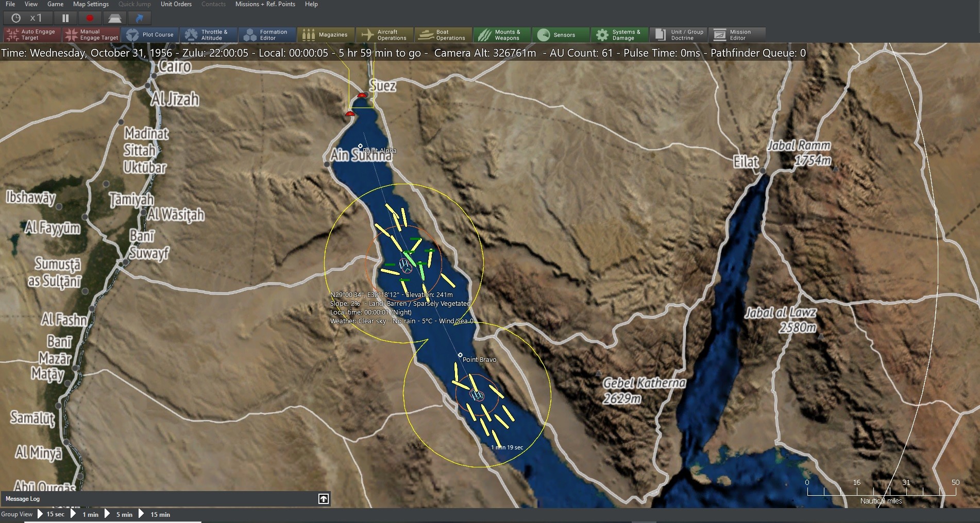Open Unit / Group Doctrine
This screenshot has width=980, height=523.
coord(678,34)
